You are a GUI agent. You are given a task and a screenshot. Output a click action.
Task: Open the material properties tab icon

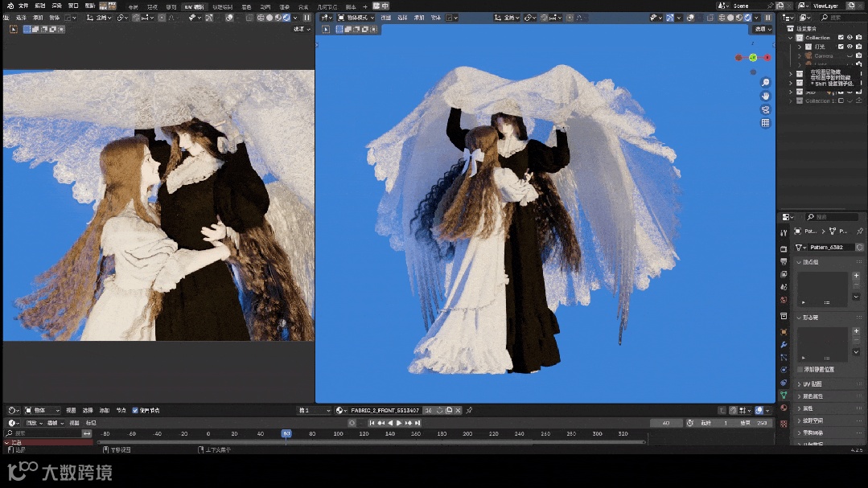(784, 408)
